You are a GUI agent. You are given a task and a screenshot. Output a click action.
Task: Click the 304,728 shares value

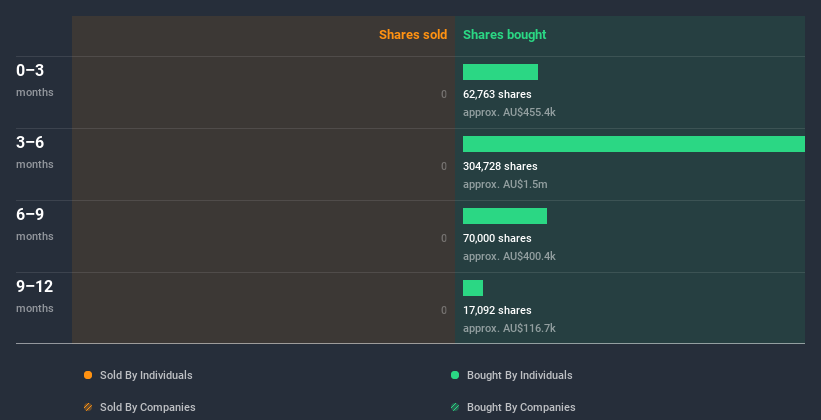500,167
